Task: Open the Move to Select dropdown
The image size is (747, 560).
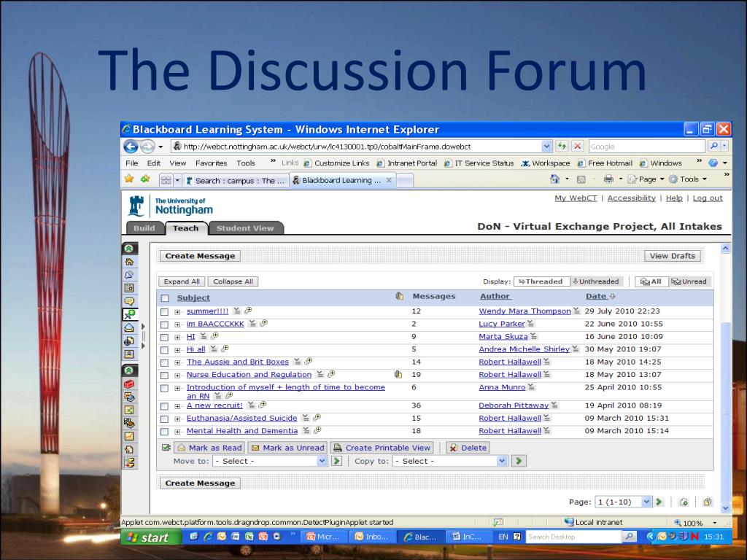Action: coord(270,461)
